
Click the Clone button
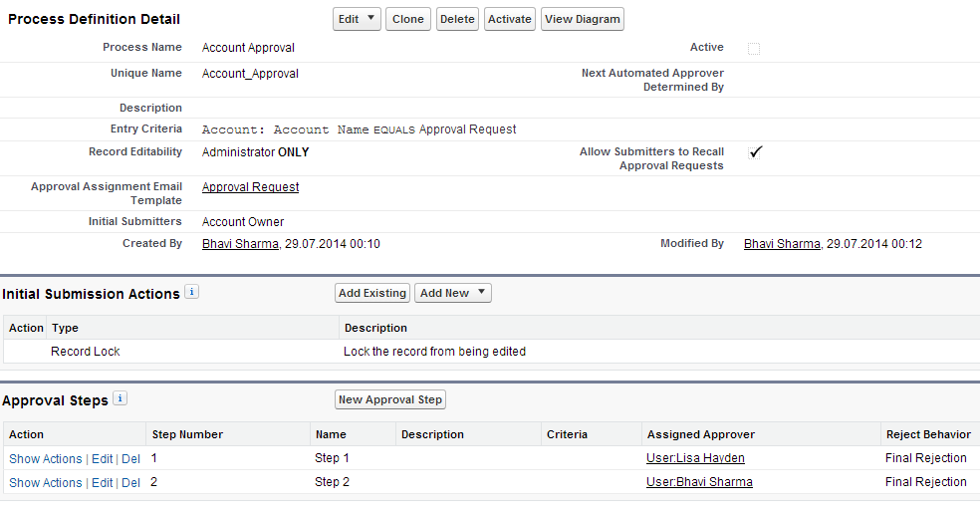(x=408, y=19)
